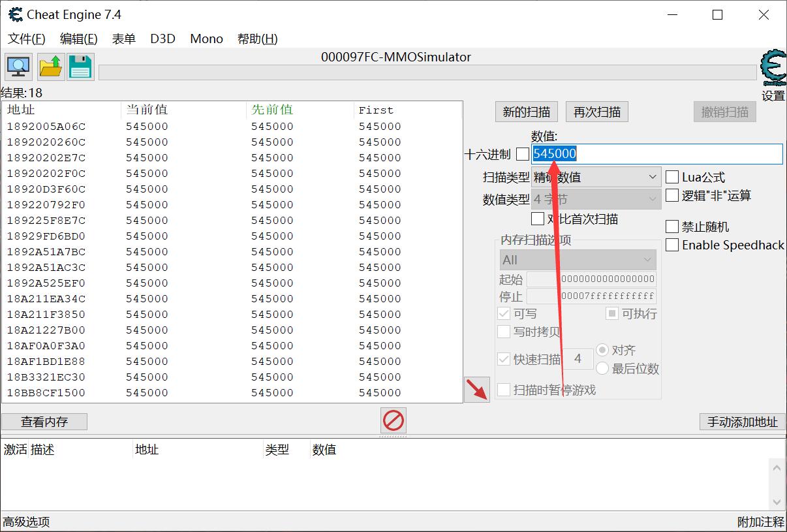This screenshot has height=532, width=787.
Task: Select result address 18AF1BD1E88
Action: coord(46,361)
